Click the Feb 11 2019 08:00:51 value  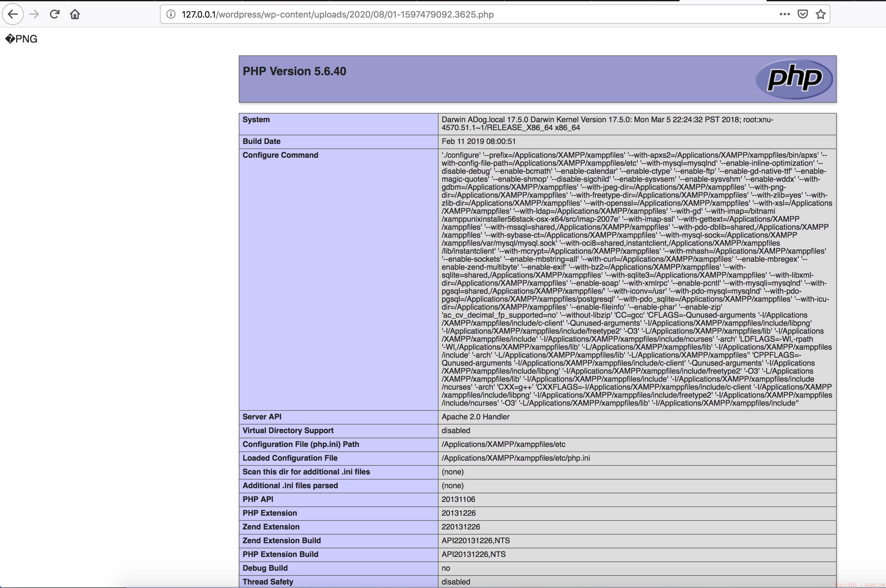point(479,141)
